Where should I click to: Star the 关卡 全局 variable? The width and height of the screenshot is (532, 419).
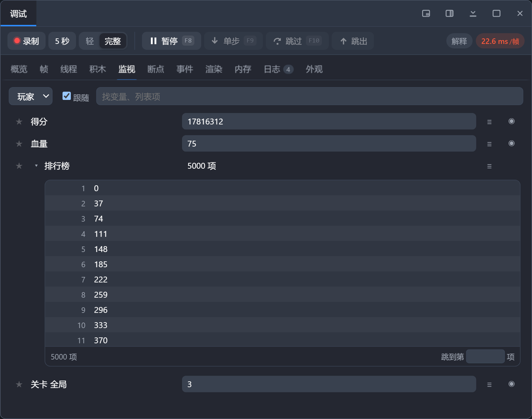click(x=19, y=384)
